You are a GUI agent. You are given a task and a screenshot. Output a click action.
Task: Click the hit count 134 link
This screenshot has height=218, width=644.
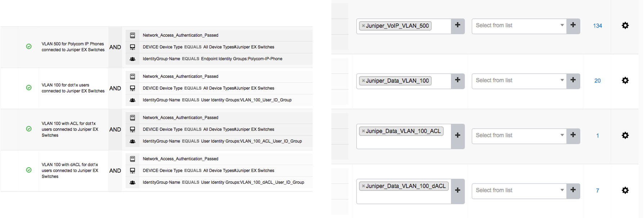click(597, 26)
